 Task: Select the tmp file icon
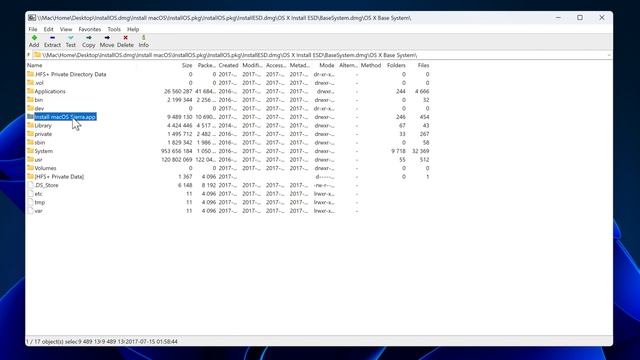30,202
